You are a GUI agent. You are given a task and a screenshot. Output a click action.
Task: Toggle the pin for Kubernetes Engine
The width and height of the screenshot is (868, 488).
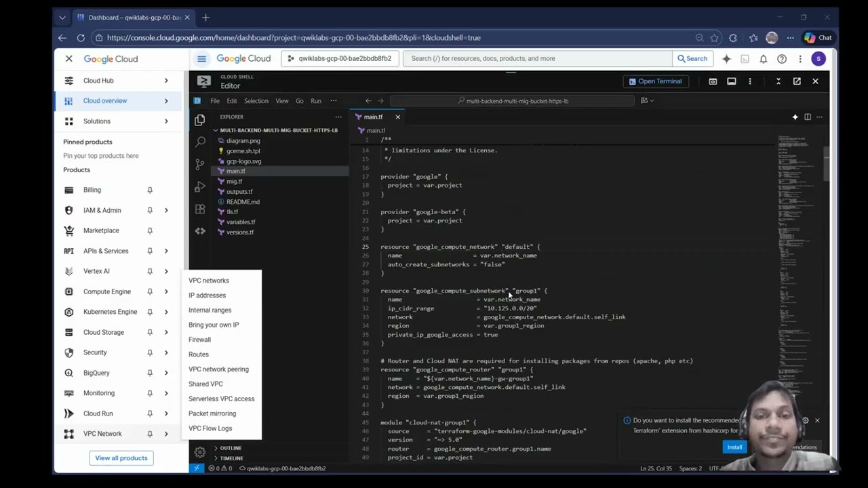pos(150,312)
